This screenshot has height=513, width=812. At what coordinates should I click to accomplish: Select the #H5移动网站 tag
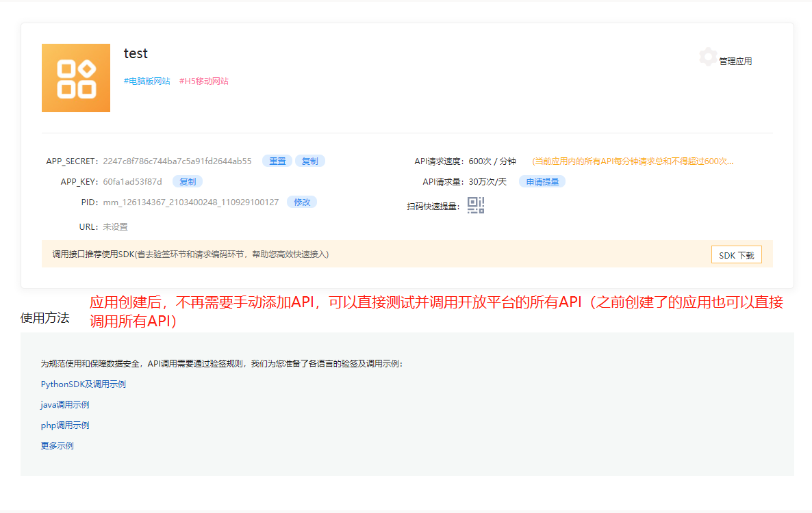click(x=204, y=81)
